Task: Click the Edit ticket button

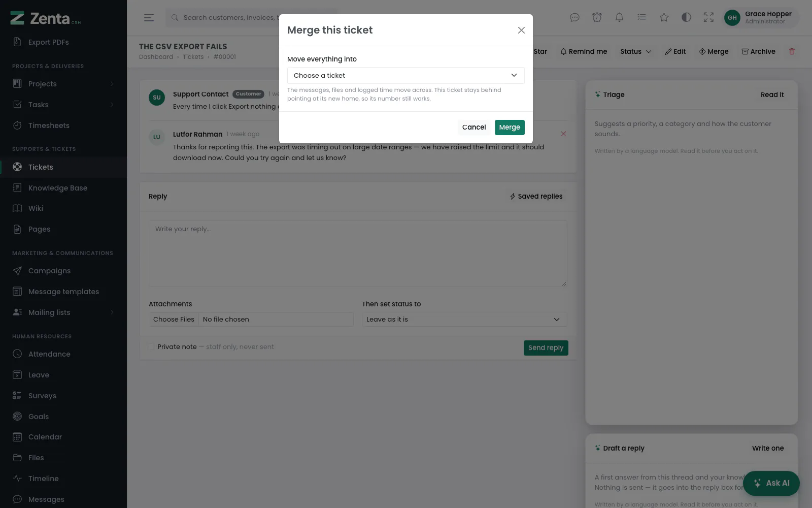Action: pos(675,52)
